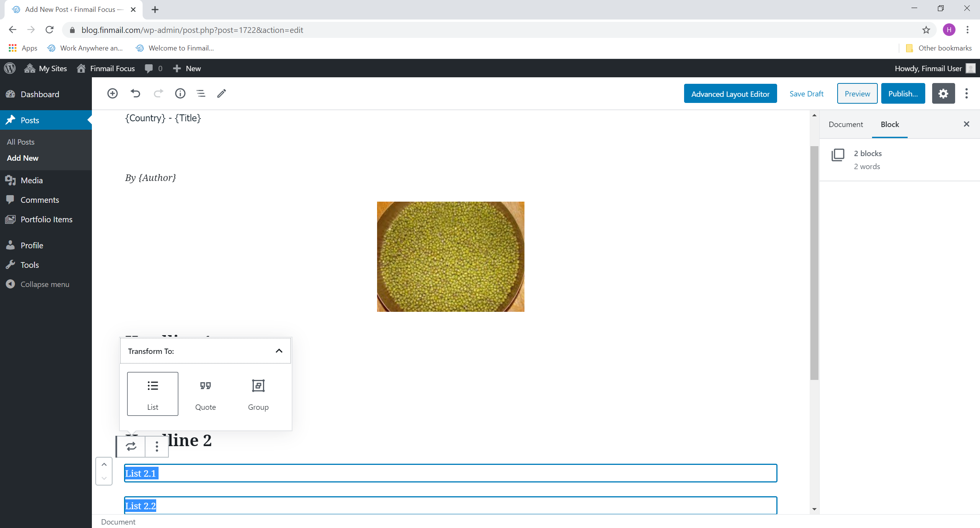Click scrollbar down arrow in editor
Screen dimensions: 980x528
tap(814, 509)
